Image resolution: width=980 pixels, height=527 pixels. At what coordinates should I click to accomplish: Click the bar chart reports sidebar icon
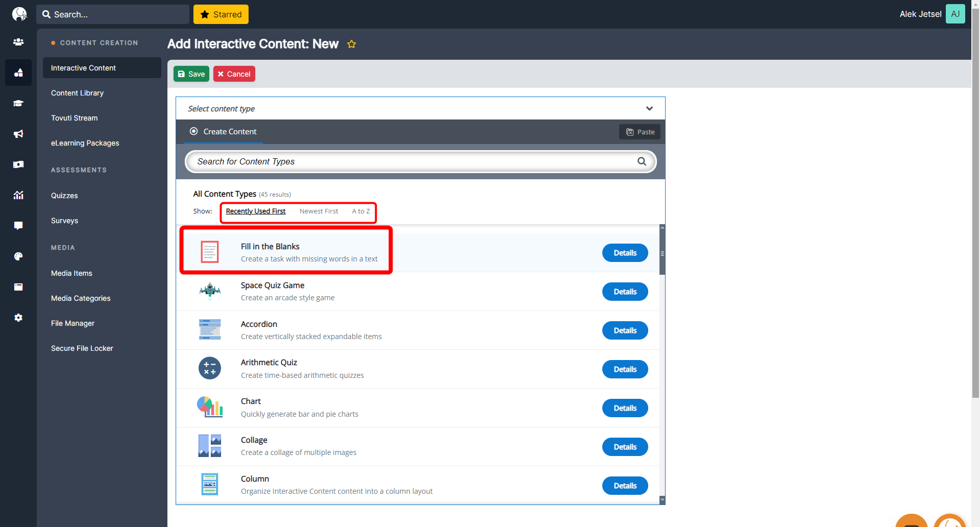pyautogui.click(x=18, y=195)
